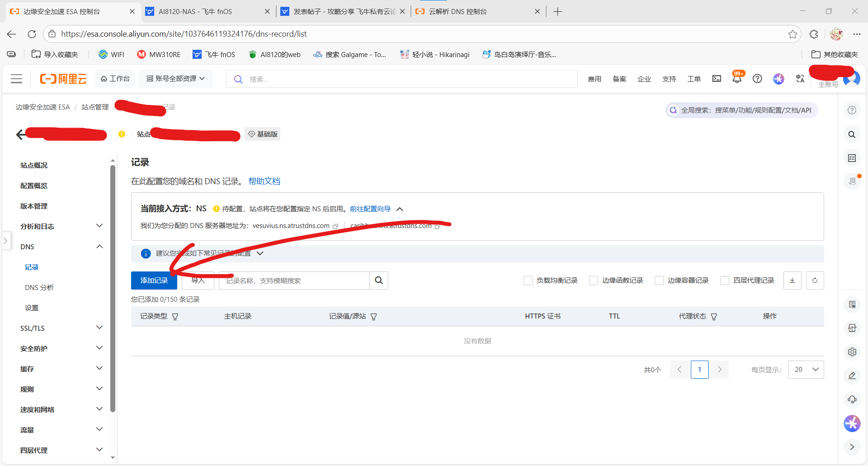Launch the AI assistant icon in top bar
This screenshot has width=868, height=466.
point(778,79)
